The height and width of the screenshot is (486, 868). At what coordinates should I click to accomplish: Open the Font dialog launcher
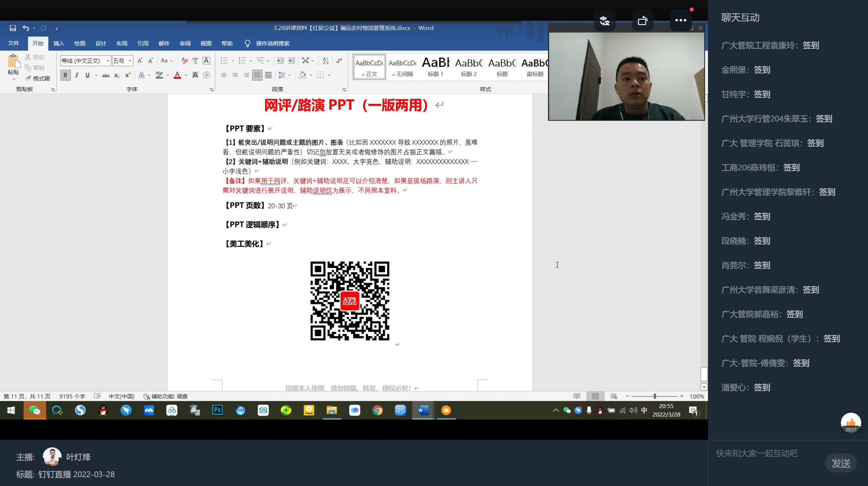point(212,90)
